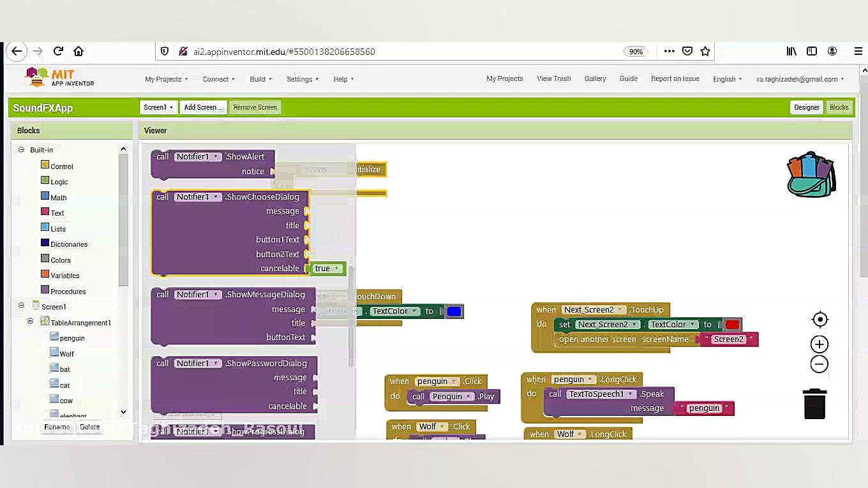The image size is (868, 488).
Task: Click the 90% zoom level indicator
Action: coord(636,51)
